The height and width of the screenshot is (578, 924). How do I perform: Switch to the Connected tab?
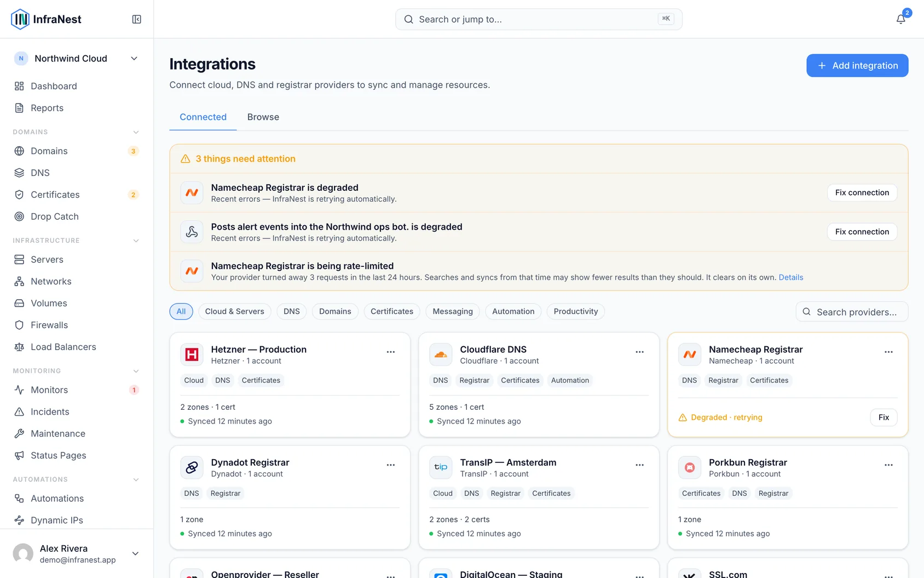(203, 117)
